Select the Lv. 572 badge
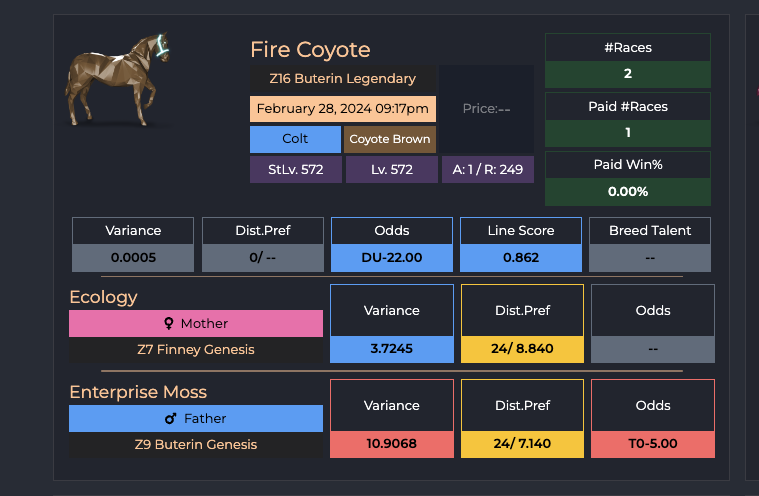Viewport: 759px width, 496px height. [x=392, y=169]
